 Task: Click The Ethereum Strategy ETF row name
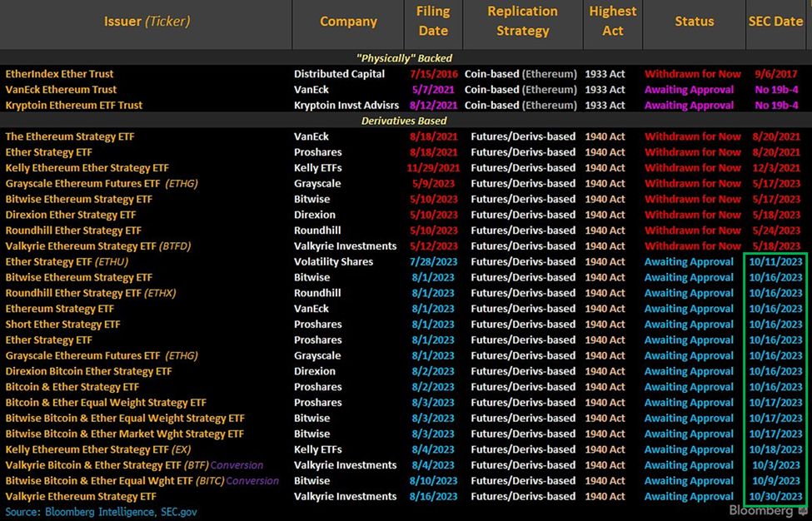[x=69, y=136]
